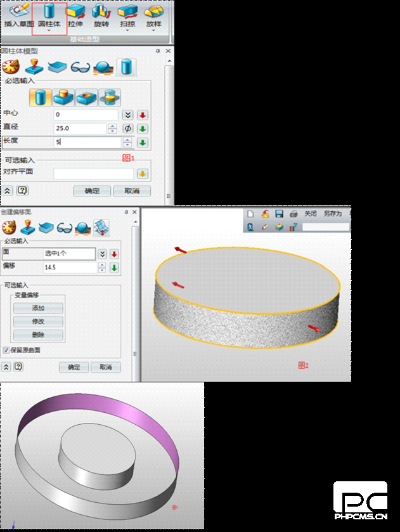
Task: Select the cylinder-on-block boolean add option
Action: pyautogui.click(x=64, y=98)
